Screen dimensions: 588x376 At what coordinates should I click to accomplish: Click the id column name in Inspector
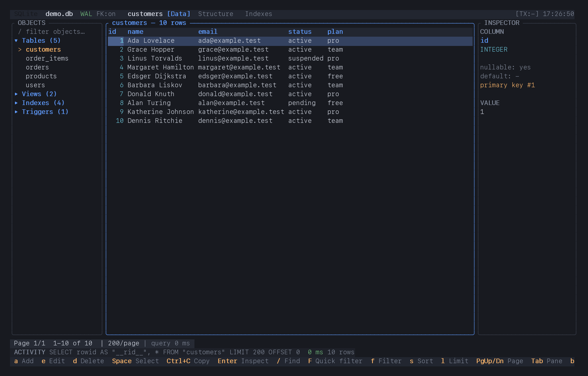click(x=484, y=41)
